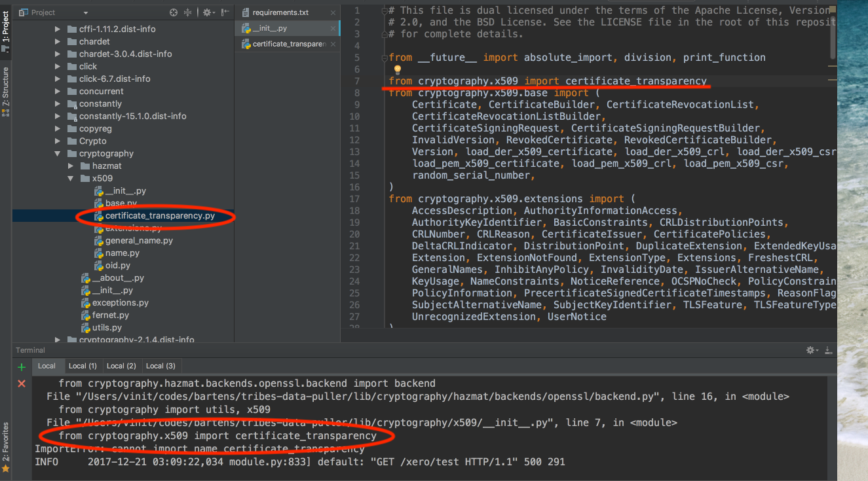Select the Local (1) terminal tab
The image size is (868, 481).
(x=83, y=366)
